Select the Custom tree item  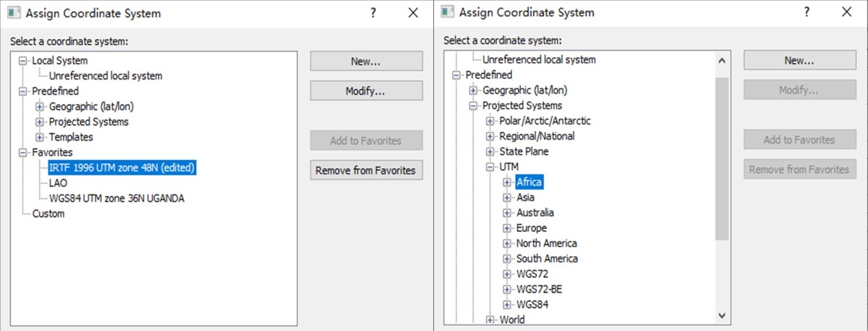point(48,214)
